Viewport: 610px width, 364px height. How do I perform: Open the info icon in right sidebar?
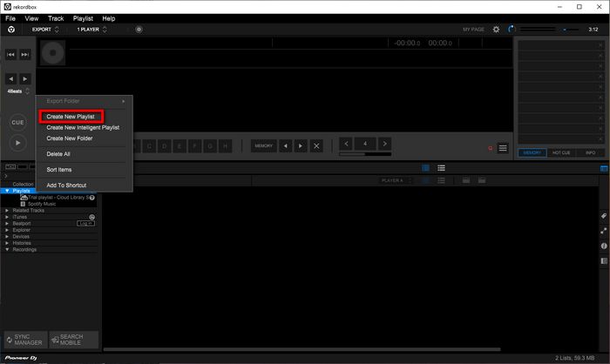tap(604, 246)
